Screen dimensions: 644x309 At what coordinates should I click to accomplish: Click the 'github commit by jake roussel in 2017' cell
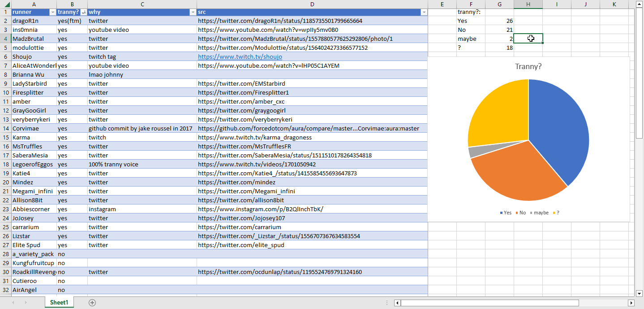142,128
